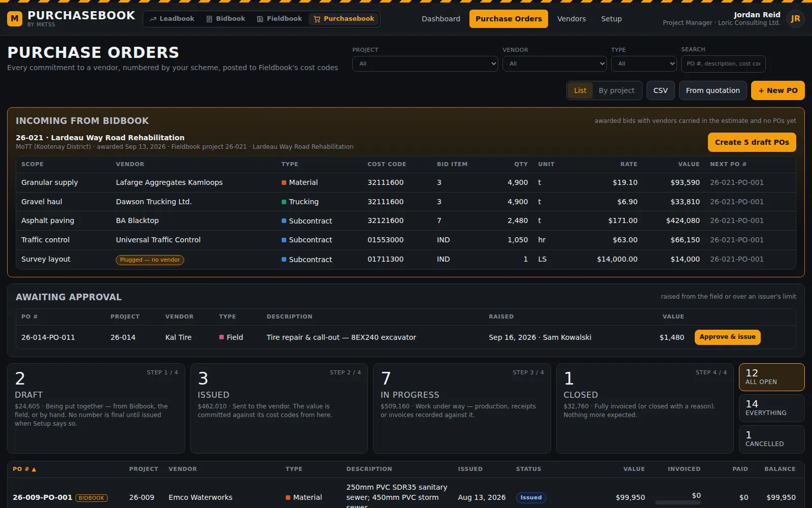Click the From quotation button
Image resolution: width=812 pixels, height=508 pixels.
pyautogui.click(x=713, y=90)
